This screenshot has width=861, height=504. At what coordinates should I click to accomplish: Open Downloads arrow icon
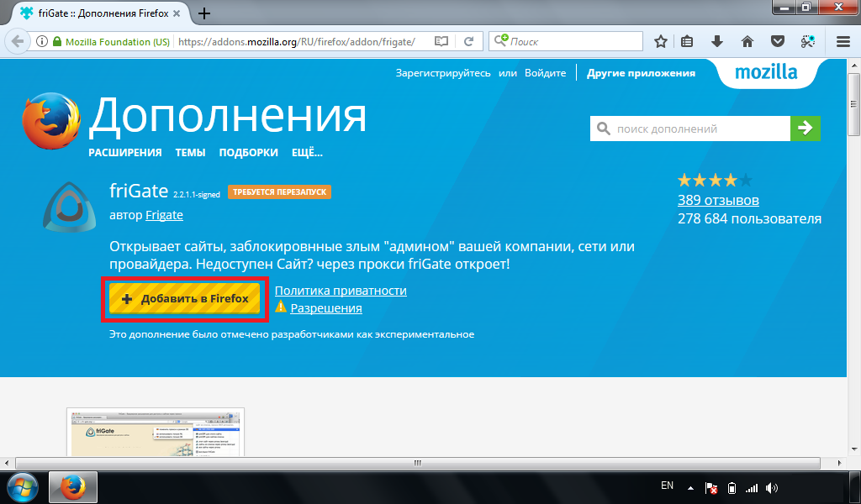click(x=716, y=41)
